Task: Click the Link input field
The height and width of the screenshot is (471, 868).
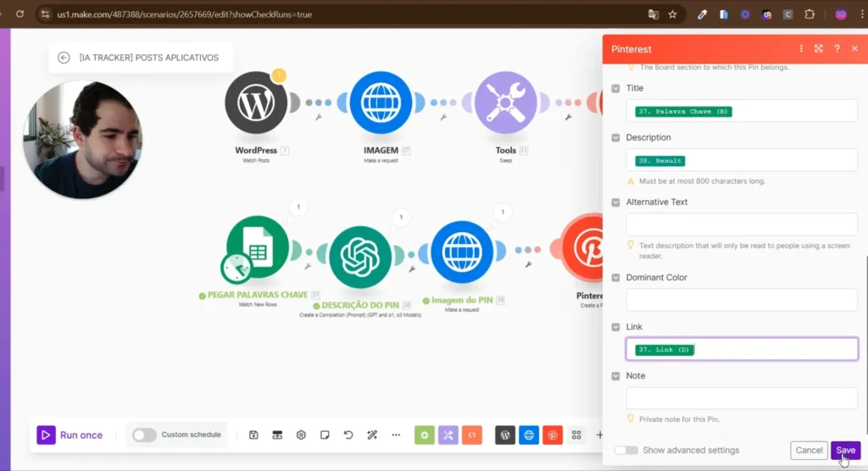Action: tap(742, 349)
